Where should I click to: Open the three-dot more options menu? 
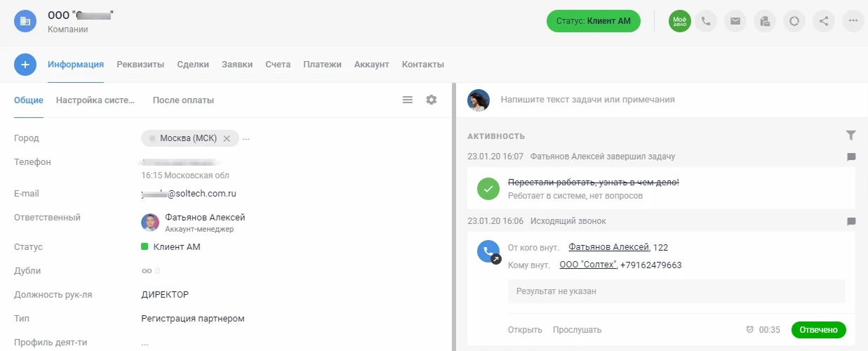pyautogui.click(x=853, y=21)
